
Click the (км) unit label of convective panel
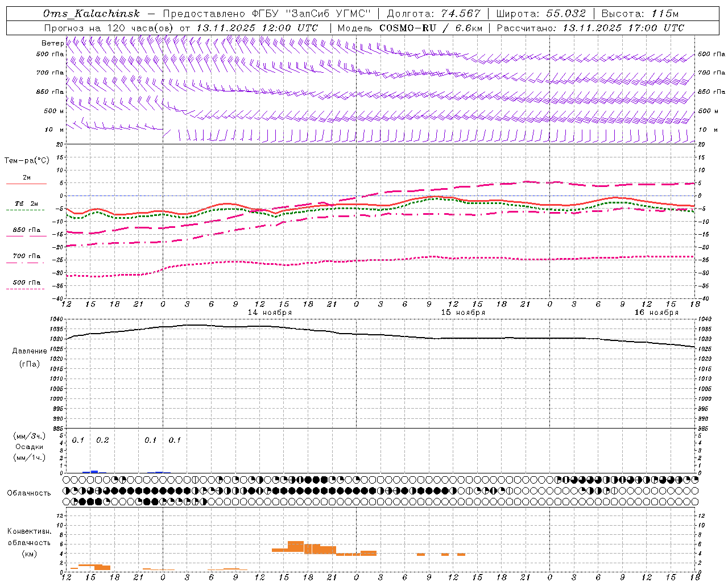point(29,554)
